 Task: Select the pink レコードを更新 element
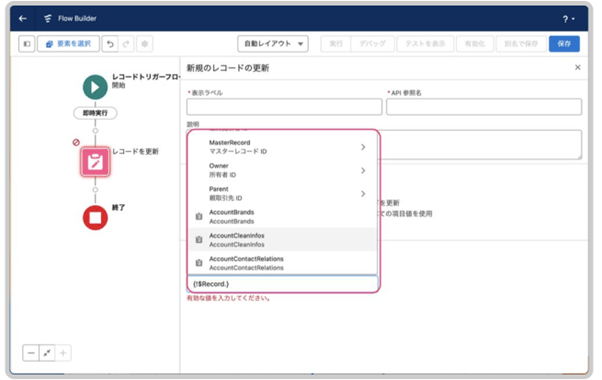95,162
